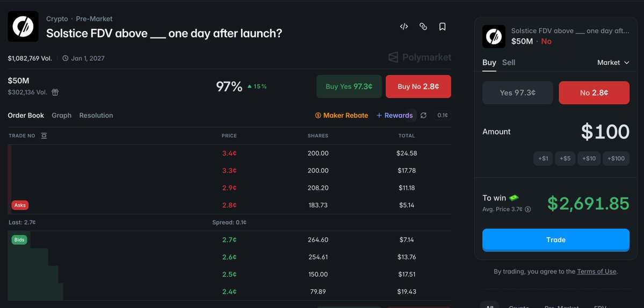Open the 0.1¢ tick size selector
This screenshot has width=644, height=308.
[443, 116]
